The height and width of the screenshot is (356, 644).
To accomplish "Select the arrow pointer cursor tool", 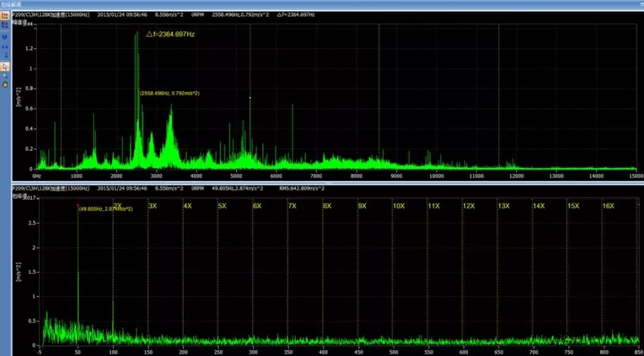I will [x=5, y=66].
